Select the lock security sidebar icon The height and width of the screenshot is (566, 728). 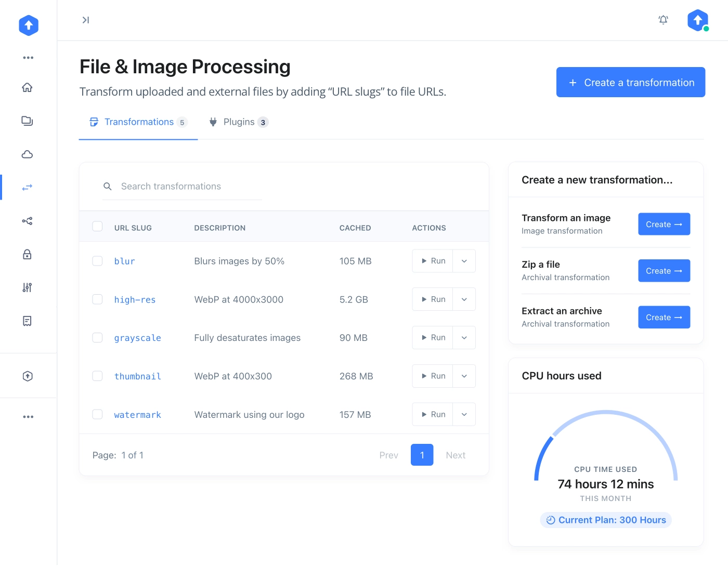tap(28, 254)
